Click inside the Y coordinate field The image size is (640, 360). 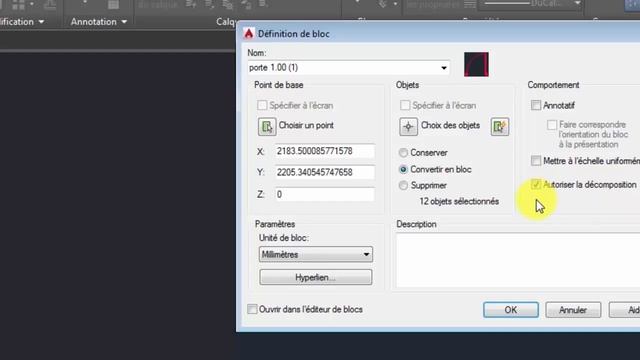click(324, 172)
